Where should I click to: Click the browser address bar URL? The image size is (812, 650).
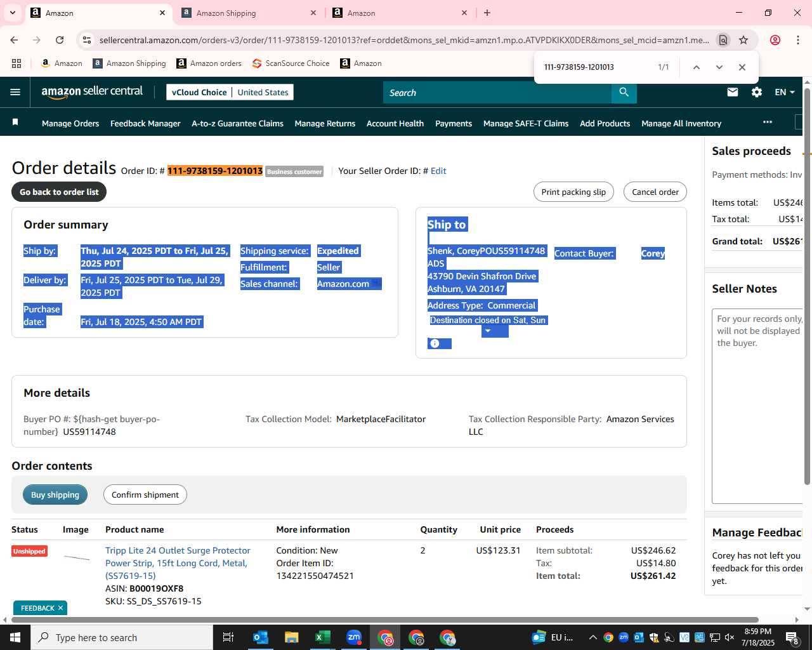404,40
